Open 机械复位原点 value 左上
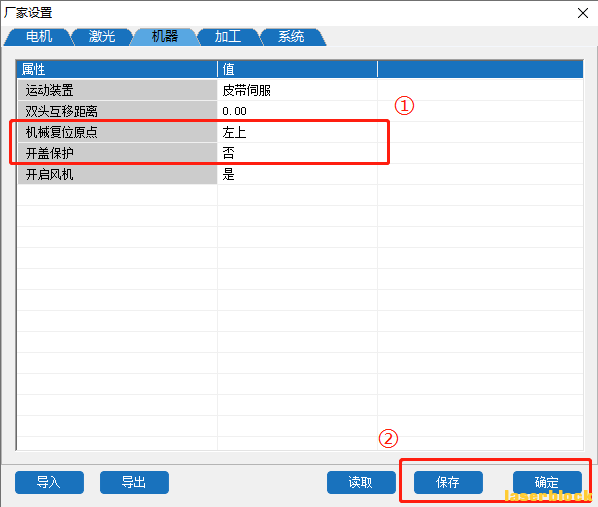The width and height of the screenshot is (598, 507). coord(297,132)
